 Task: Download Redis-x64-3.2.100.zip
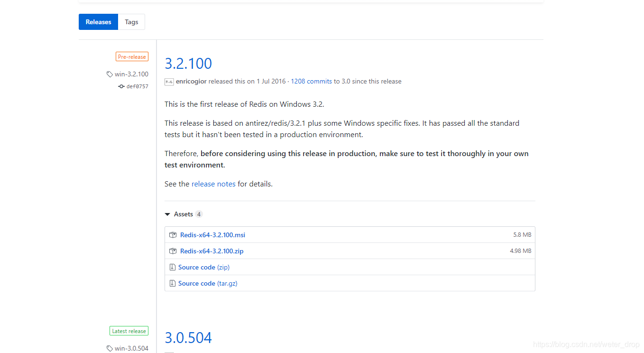tap(212, 251)
